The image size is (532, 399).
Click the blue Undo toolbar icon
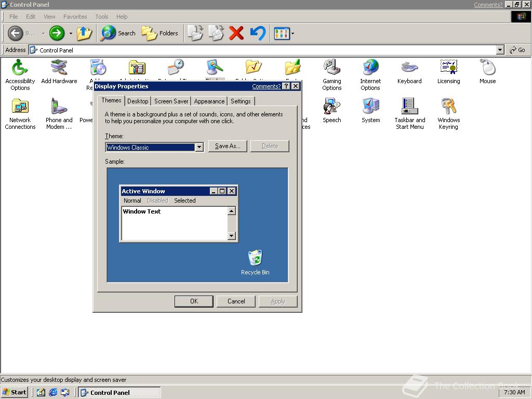tap(258, 33)
